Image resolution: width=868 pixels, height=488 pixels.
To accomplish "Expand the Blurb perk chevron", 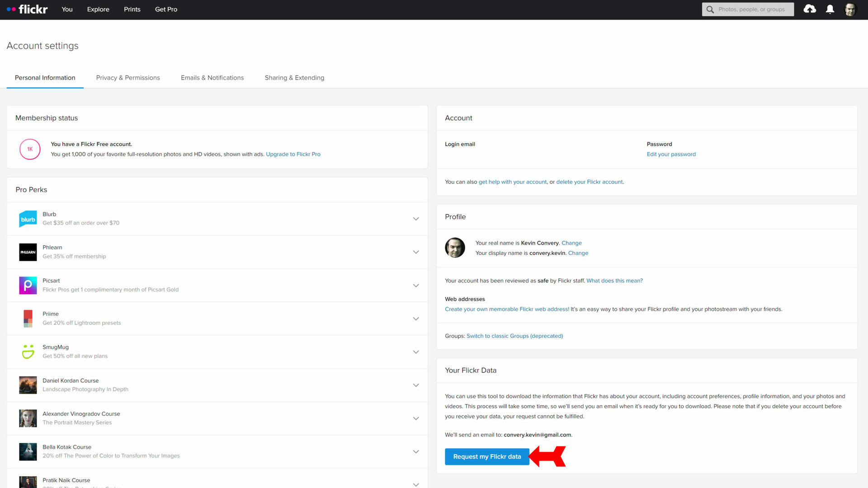I will pos(416,219).
